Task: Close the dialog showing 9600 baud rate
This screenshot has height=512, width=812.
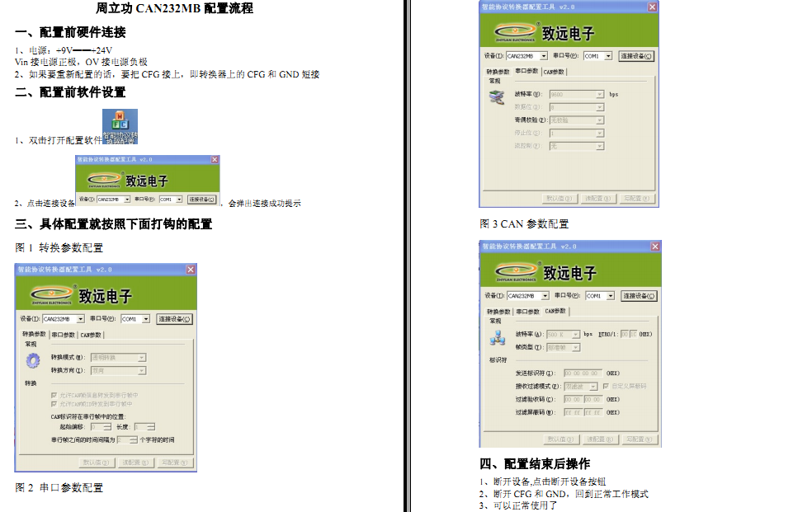Action: click(x=653, y=7)
